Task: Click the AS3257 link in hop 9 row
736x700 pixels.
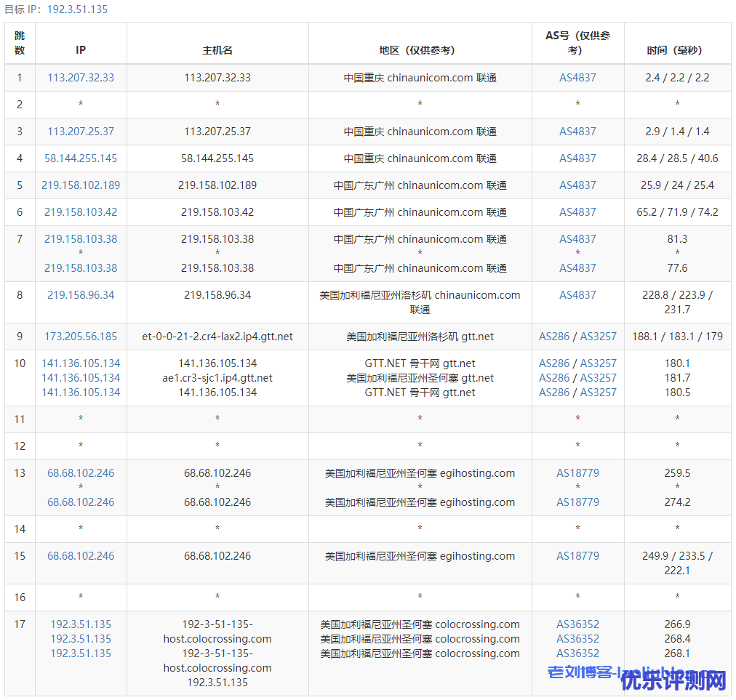Action: coord(598,337)
